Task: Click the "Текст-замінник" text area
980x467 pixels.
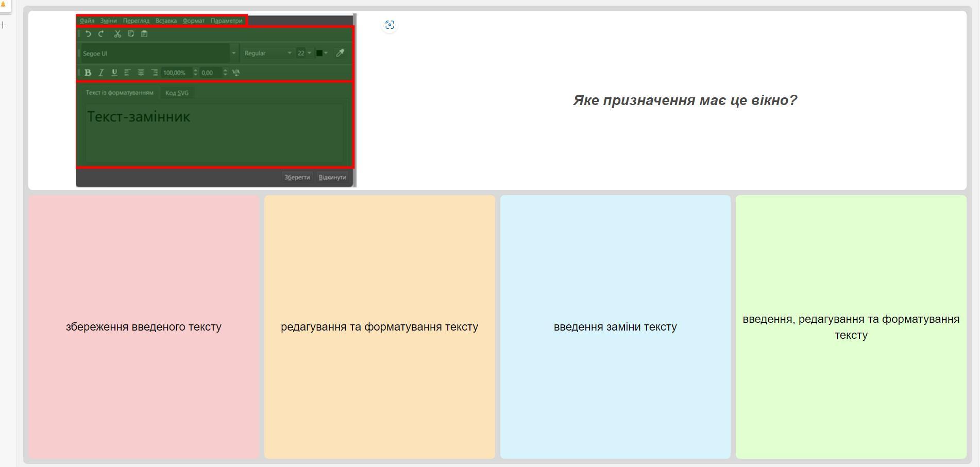Action: click(x=214, y=132)
